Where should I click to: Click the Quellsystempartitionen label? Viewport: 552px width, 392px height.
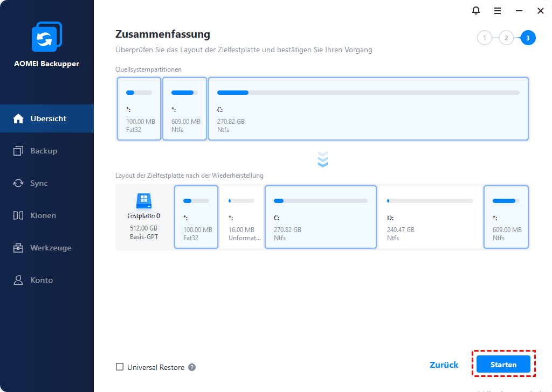pos(148,69)
